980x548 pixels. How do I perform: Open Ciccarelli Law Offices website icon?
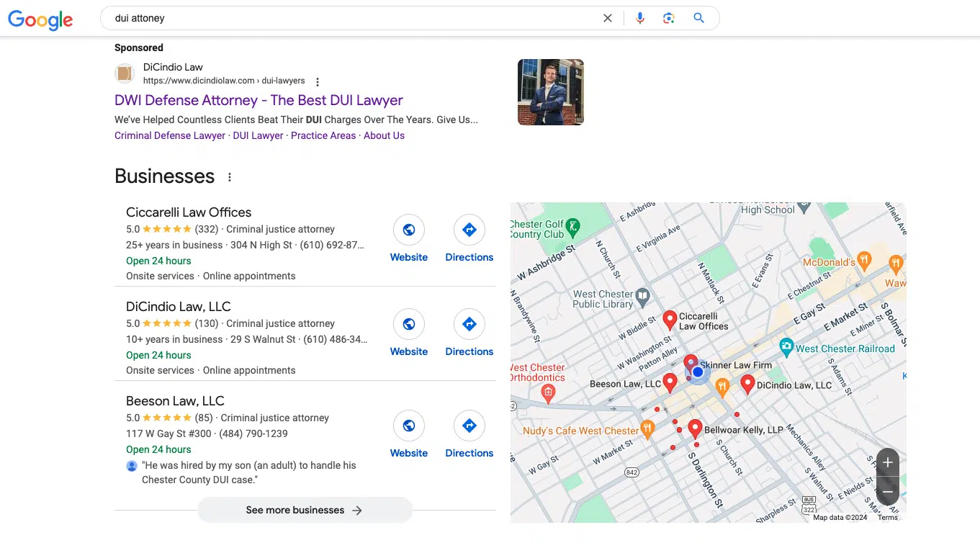pyautogui.click(x=408, y=230)
